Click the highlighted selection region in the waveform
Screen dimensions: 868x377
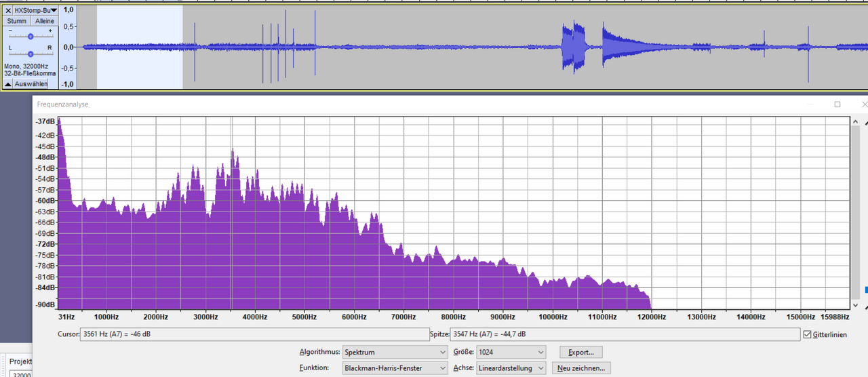(140, 47)
